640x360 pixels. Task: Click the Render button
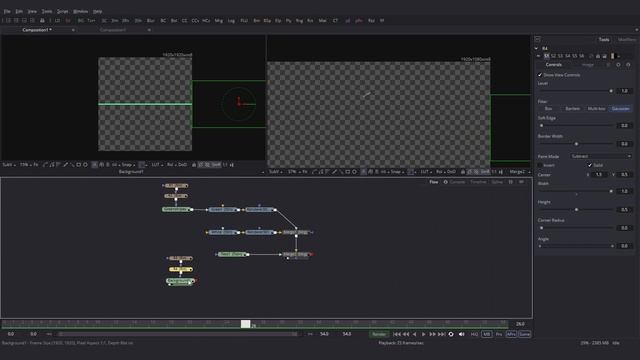click(x=379, y=334)
